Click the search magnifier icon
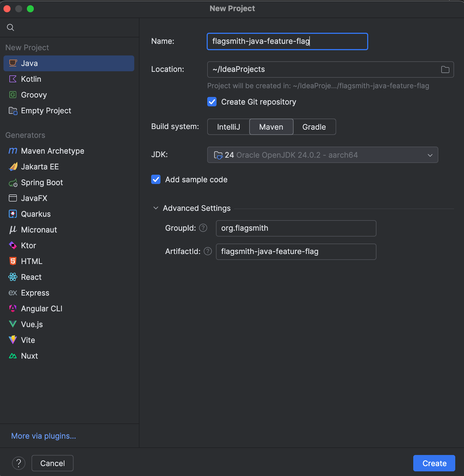Image resolution: width=464 pixels, height=476 pixels. tap(10, 27)
